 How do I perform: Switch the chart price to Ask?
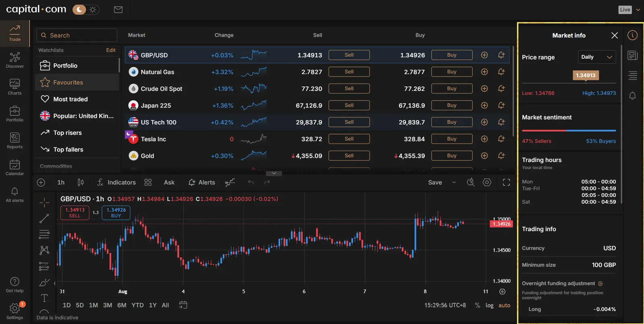[x=169, y=183]
